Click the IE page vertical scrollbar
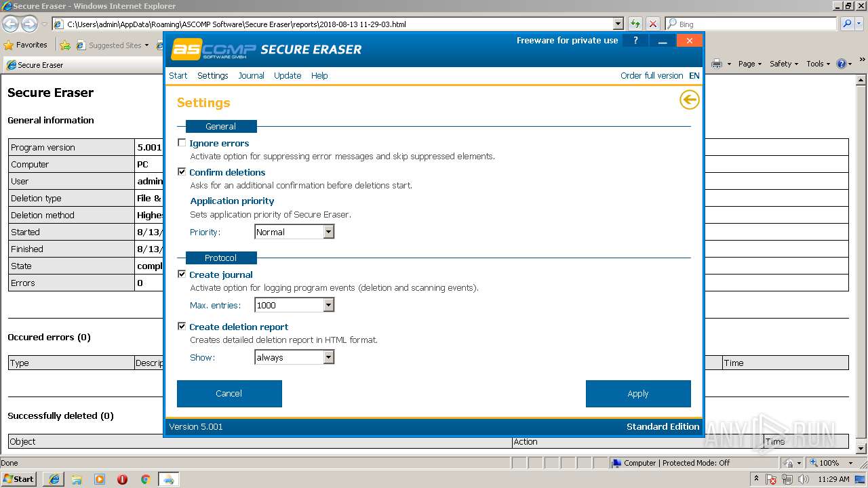 pyautogui.click(x=861, y=264)
